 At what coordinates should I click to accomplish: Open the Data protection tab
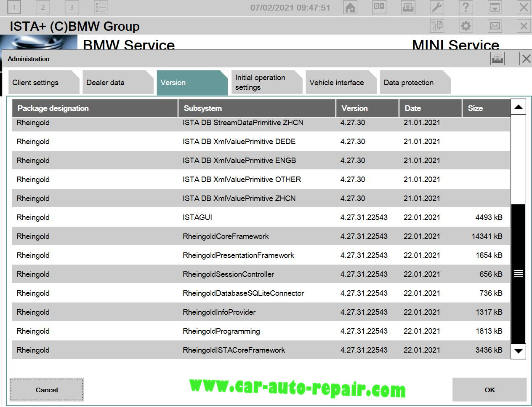coord(415,83)
